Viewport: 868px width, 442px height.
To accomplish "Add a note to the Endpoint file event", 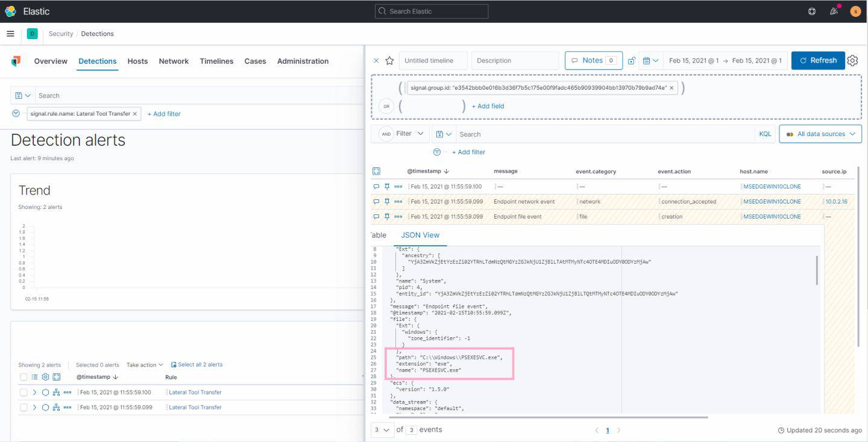I will (x=377, y=217).
